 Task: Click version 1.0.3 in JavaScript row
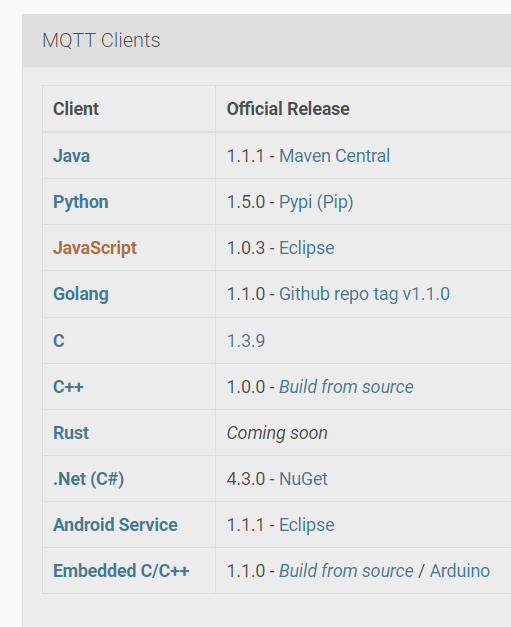click(x=246, y=248)
